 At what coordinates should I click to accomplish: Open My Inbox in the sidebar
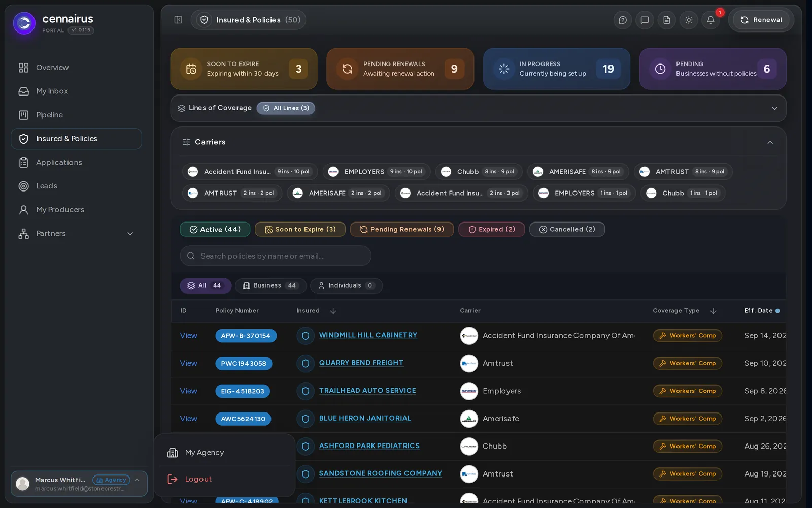coord(76,91)
